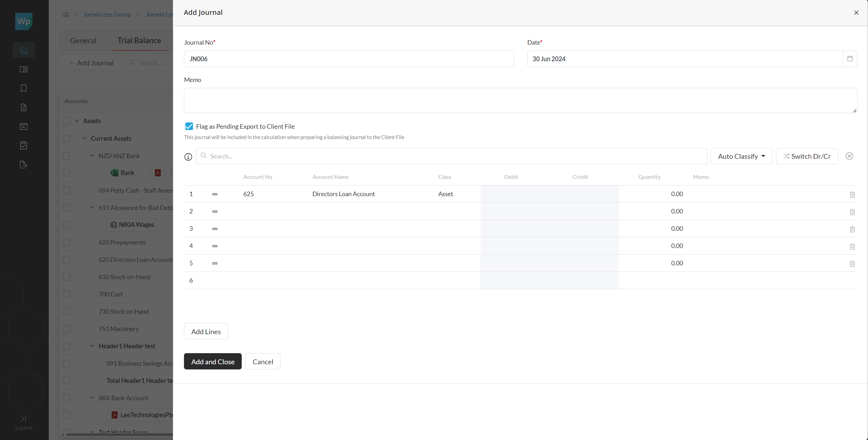Viewport: 868px width, 440px height.
Task: Click trash icon on journal line 3
Action: 852,229
